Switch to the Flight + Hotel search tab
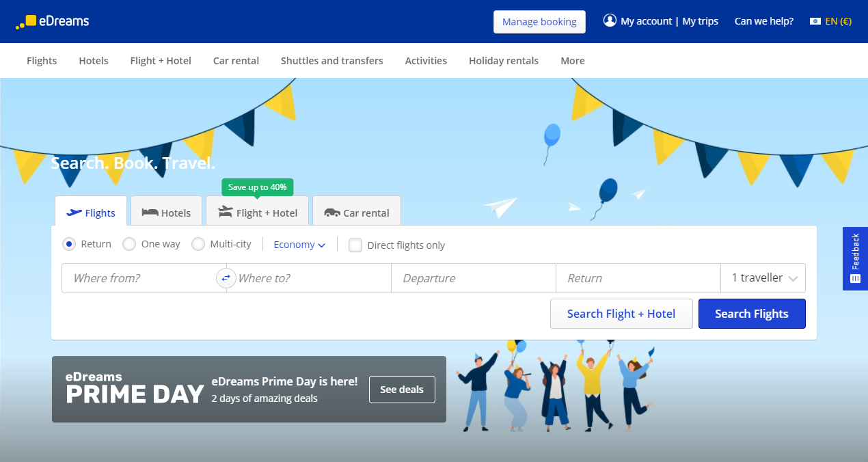The height and width of the screenshot is (462, 868). click(257, 211)
